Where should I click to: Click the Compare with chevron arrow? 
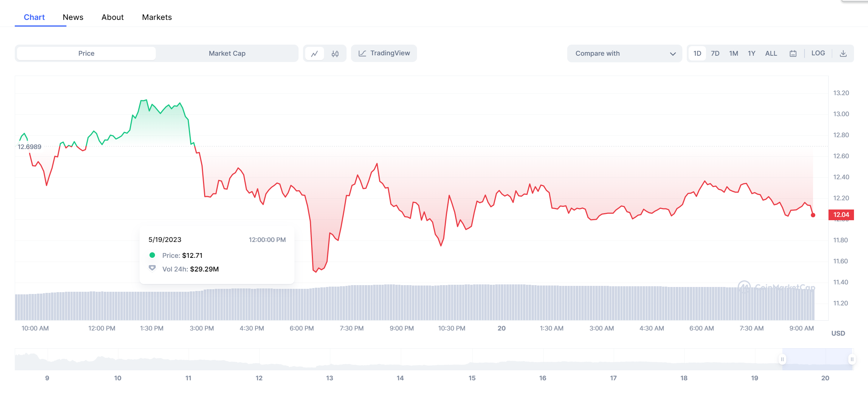pos(673,54)
